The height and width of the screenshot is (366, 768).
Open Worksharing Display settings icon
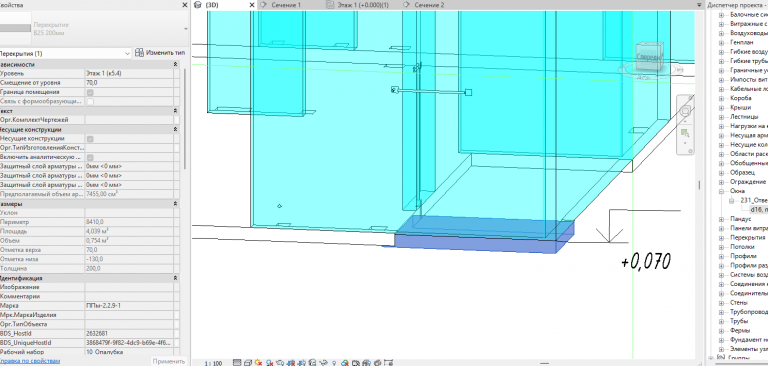(x=345, y=363)
